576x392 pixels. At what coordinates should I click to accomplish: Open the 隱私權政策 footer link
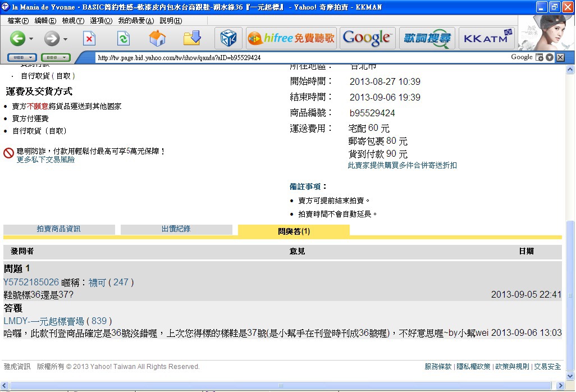coord(473,367)
